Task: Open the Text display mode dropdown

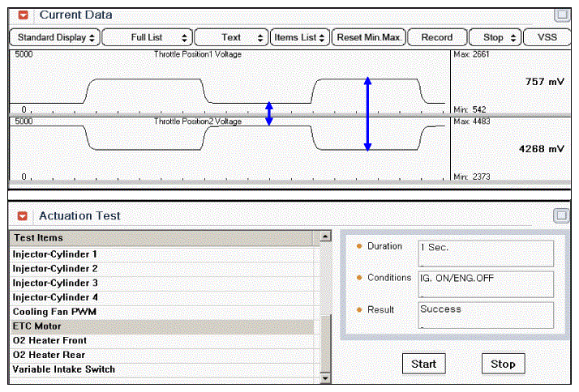Action: [x=231, y=37]
